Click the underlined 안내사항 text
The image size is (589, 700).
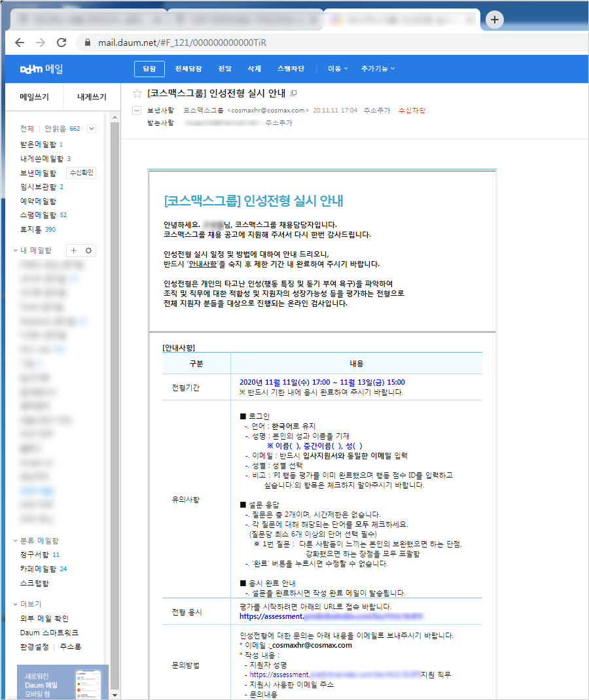pyautogui.click(x=202, y=264)
